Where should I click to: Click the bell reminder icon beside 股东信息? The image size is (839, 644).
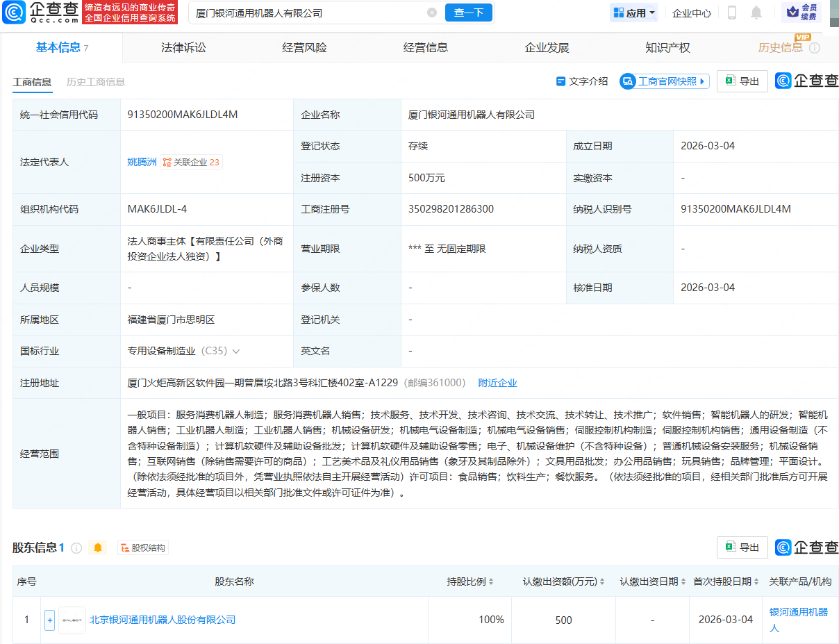coord(97,547)
